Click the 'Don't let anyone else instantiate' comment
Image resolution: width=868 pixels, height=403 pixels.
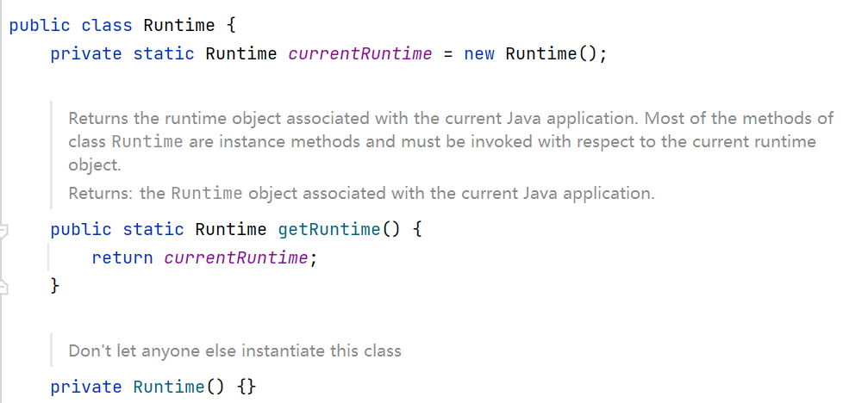tap(234, 350)
